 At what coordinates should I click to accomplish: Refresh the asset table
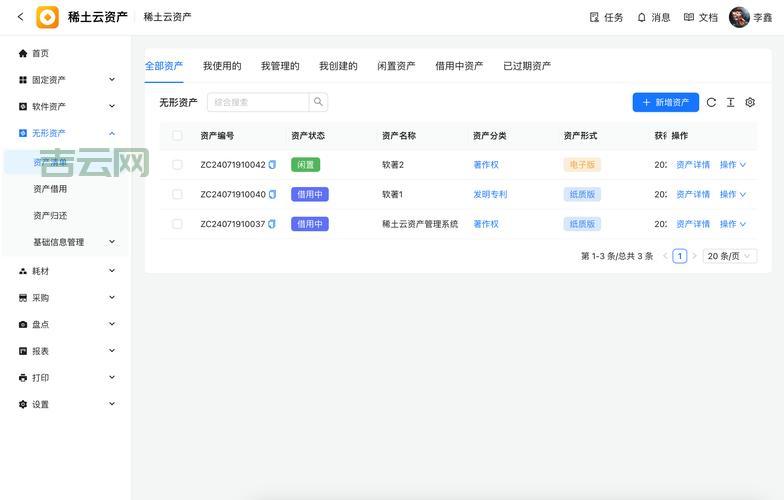[x=711, y=102]
